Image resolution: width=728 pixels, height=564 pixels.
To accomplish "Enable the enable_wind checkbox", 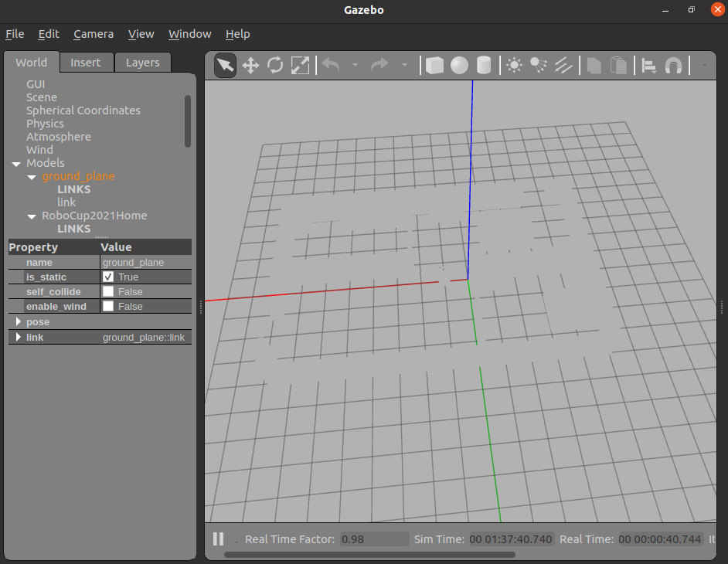I will (108, 306).
